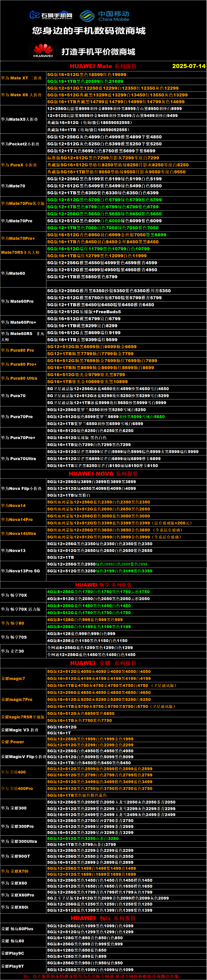Select the 华为 Mate XT 三折叠 row label
207x980 pixels.
21,78
